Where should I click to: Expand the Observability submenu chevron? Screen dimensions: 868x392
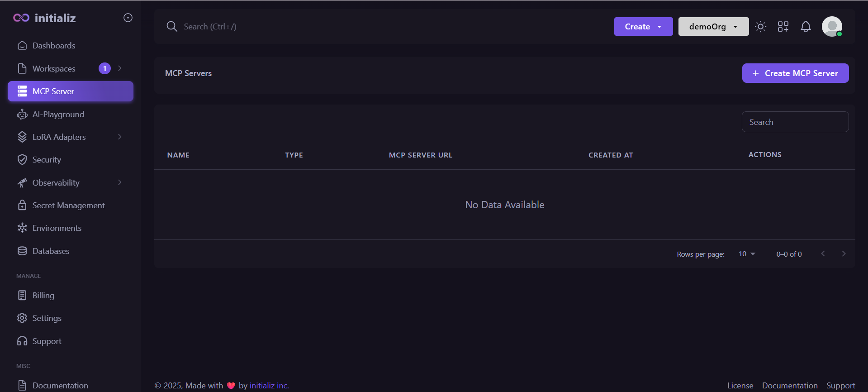[x=120, y=182]
